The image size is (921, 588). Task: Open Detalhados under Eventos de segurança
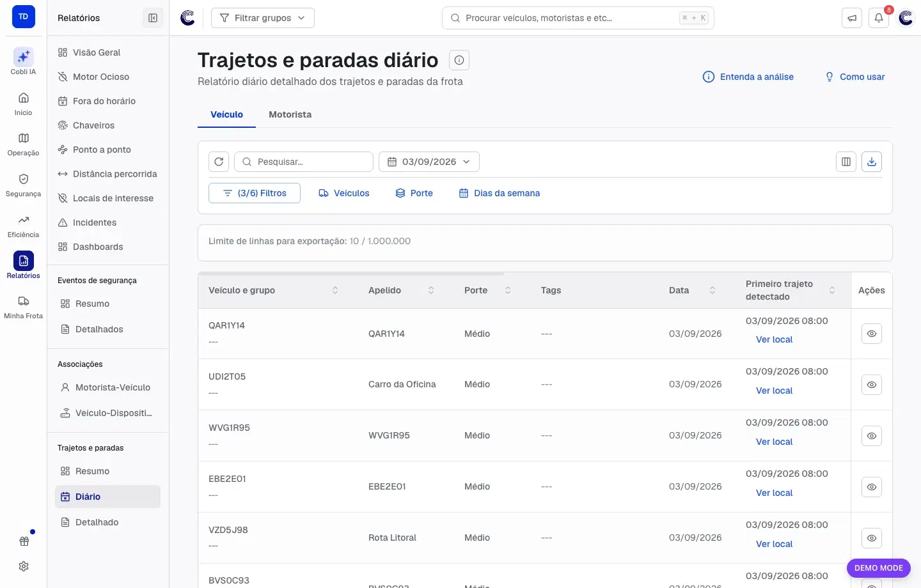107,329
